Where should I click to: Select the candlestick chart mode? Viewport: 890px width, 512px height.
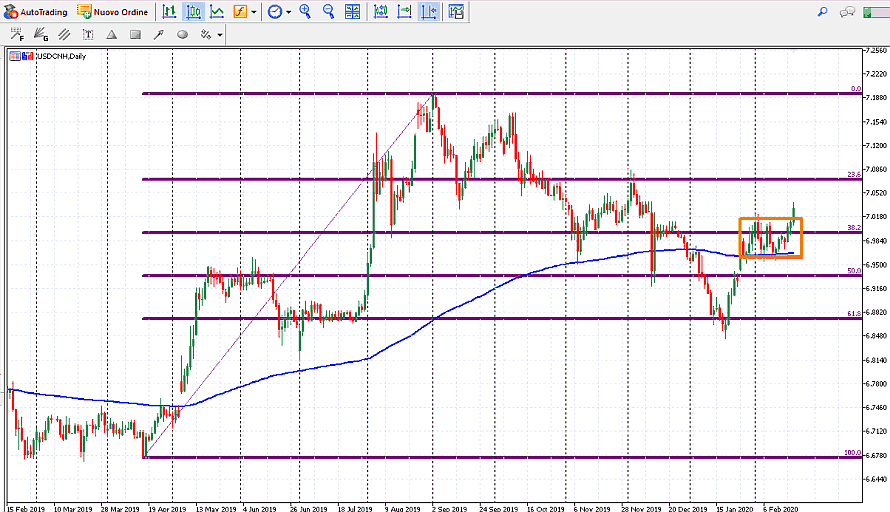(x=193, y=12)
